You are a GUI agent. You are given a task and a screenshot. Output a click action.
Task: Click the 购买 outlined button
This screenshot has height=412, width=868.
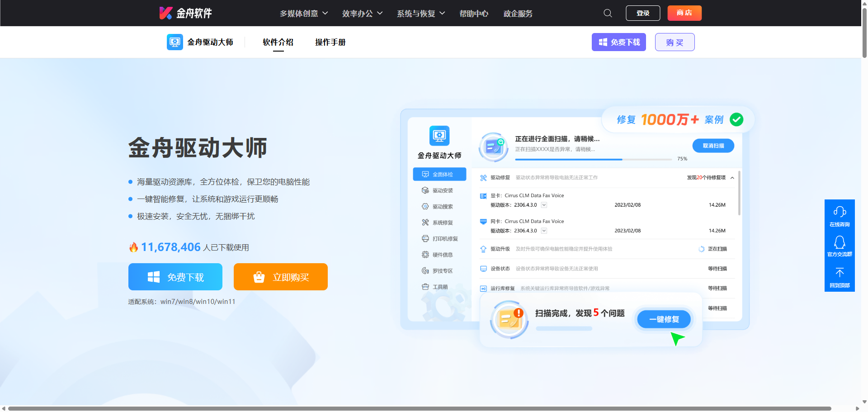675,42
